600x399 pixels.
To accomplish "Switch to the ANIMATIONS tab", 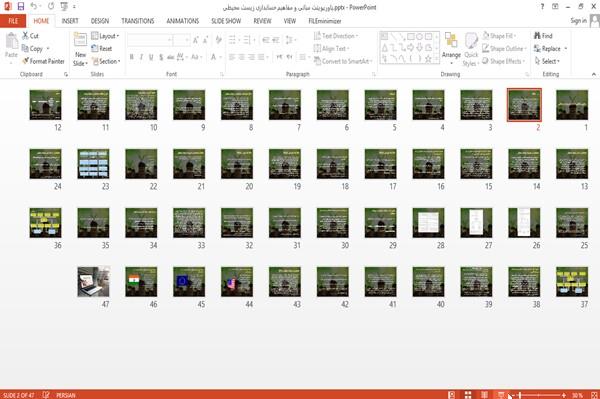I will click(183, 21).
